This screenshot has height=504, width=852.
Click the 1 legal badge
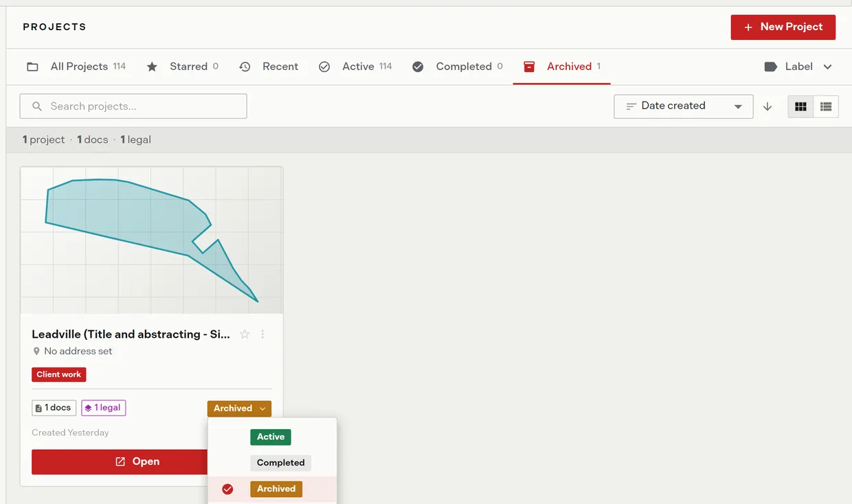tap(103, 408)
